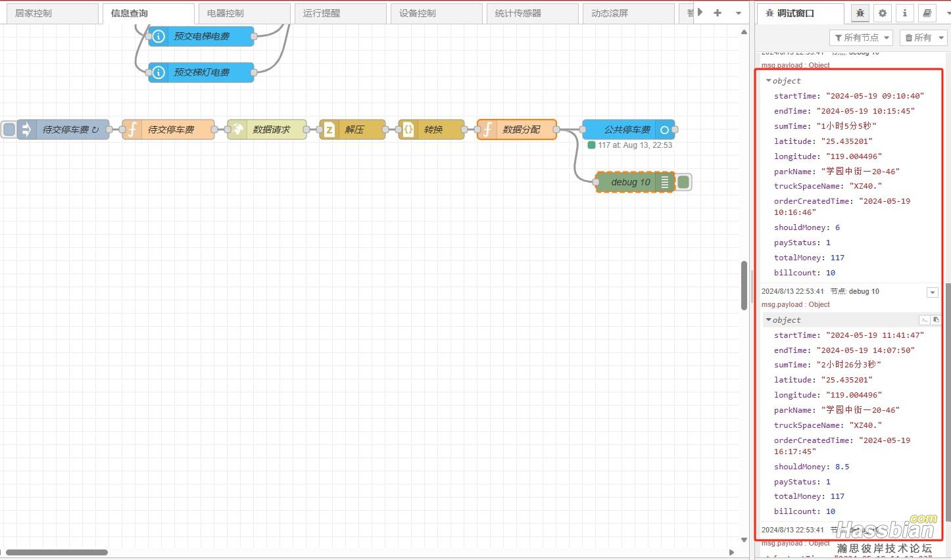Collapse the object containing startTime 09:10:40
The width and height of the screenshot is (951, 560).
[x=769, y=81]
